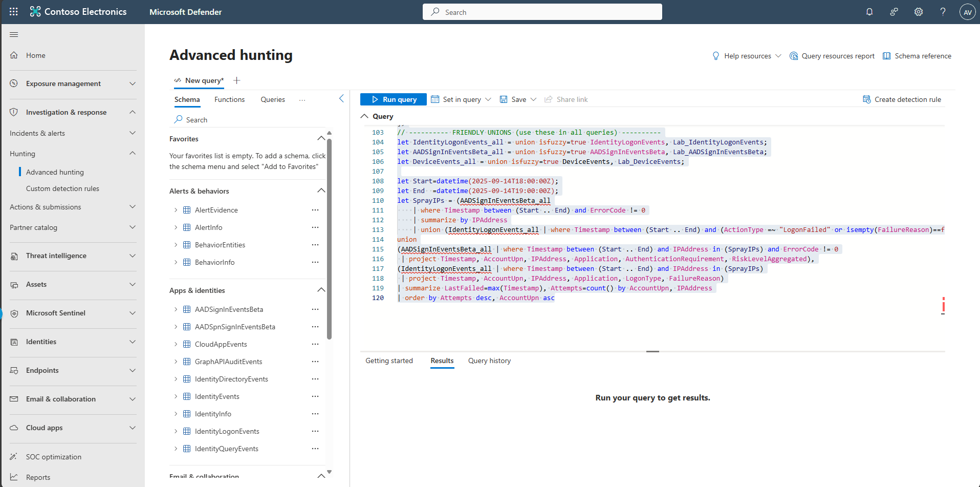Screen dimensions: 980x487
Task: Collapse the schema pane with left chevron
Action: tap(341, 98)
